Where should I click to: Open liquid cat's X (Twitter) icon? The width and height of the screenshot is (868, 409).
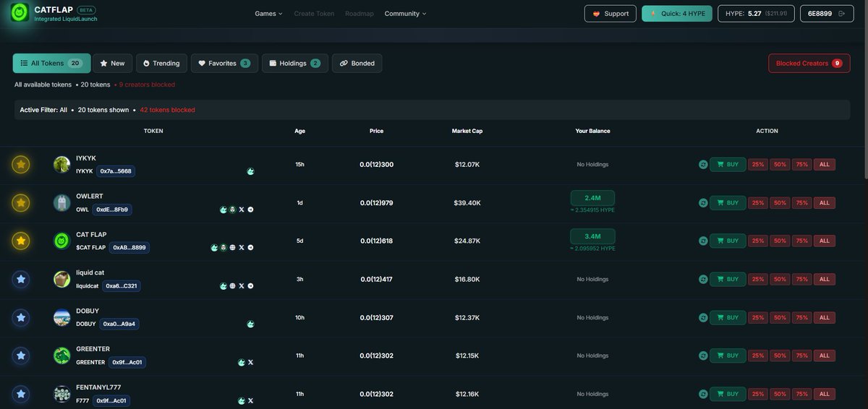242,286
